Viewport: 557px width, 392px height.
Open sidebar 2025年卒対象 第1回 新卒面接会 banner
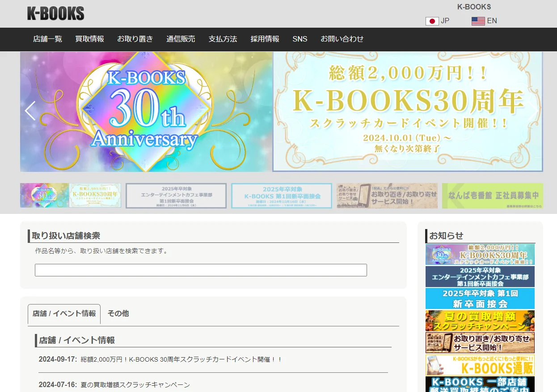(x=480, y=298)
